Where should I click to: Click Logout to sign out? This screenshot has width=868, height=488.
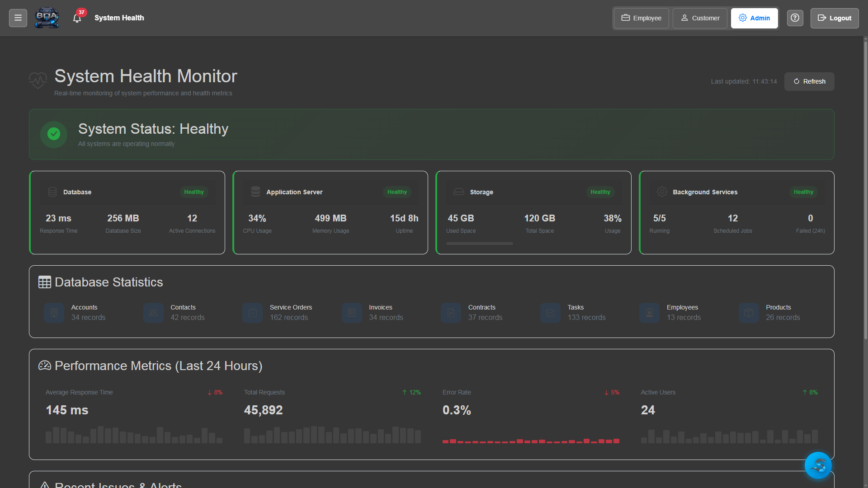point(834,18)
